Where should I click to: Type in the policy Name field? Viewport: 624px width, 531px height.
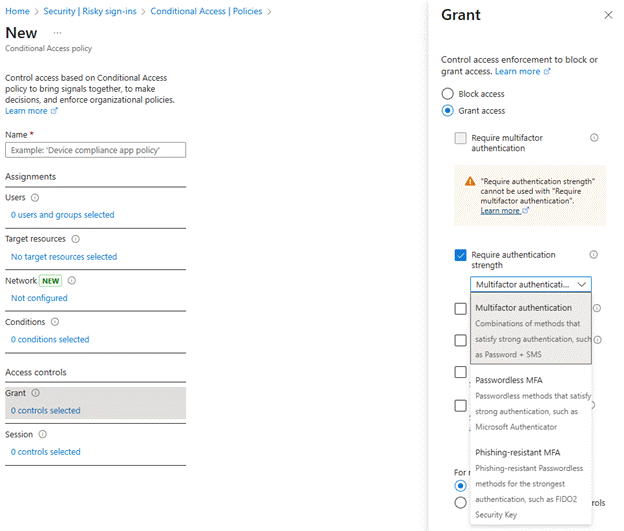click(x=95, y=150)
